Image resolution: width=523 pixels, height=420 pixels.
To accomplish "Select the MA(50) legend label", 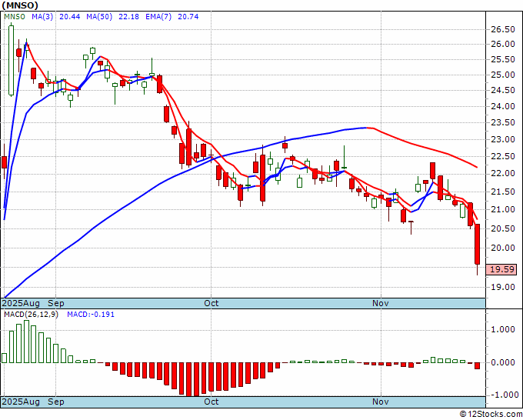I will point(99,16).
